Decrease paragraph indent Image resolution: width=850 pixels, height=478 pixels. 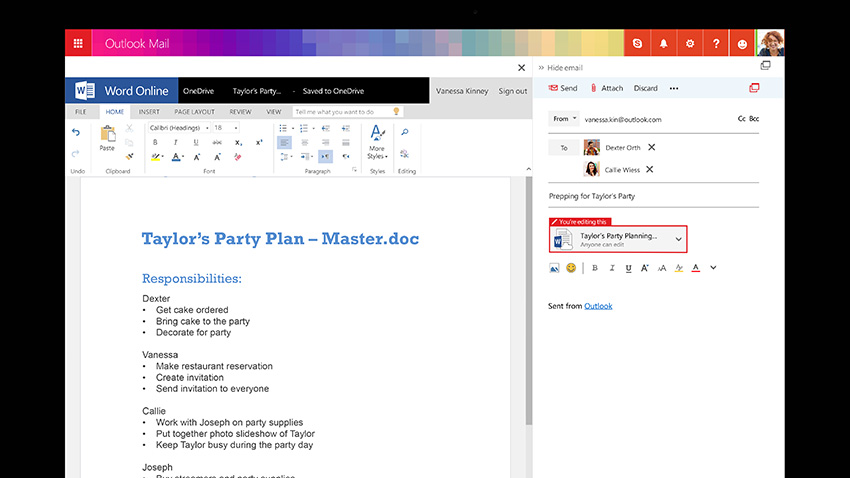coord(325,128)
